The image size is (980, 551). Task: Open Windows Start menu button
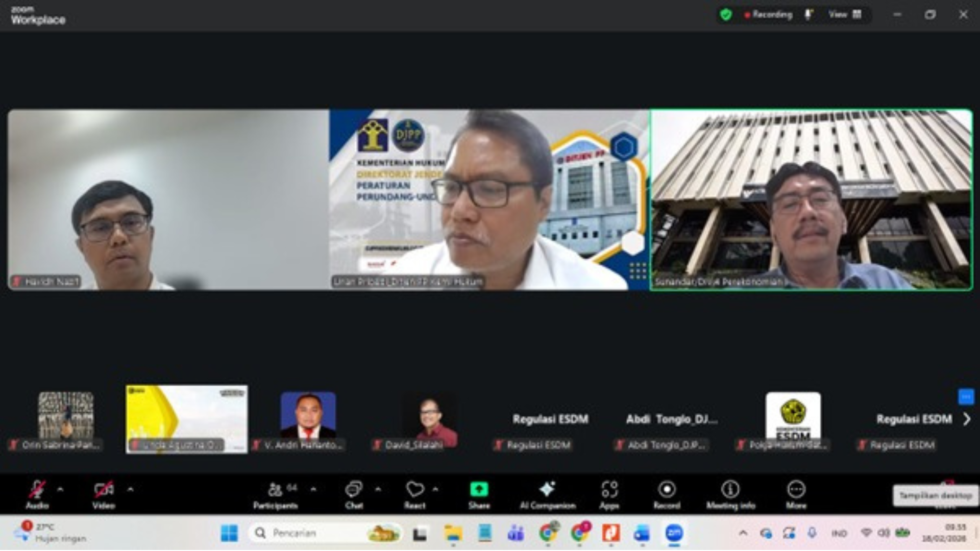(x=229, y=533)
